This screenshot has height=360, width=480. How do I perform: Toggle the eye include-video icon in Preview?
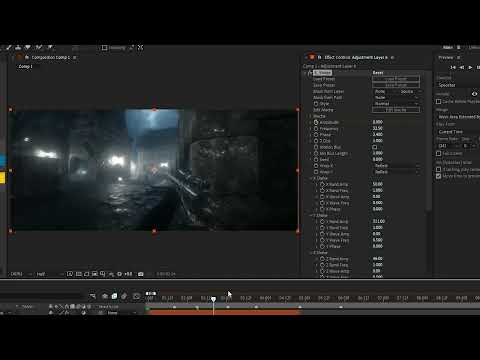(474, 94)
